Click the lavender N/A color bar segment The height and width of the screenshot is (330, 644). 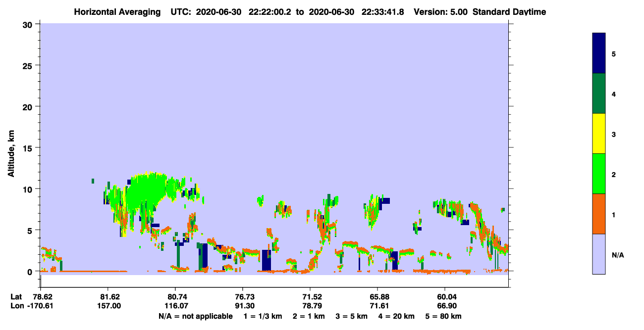599,254
